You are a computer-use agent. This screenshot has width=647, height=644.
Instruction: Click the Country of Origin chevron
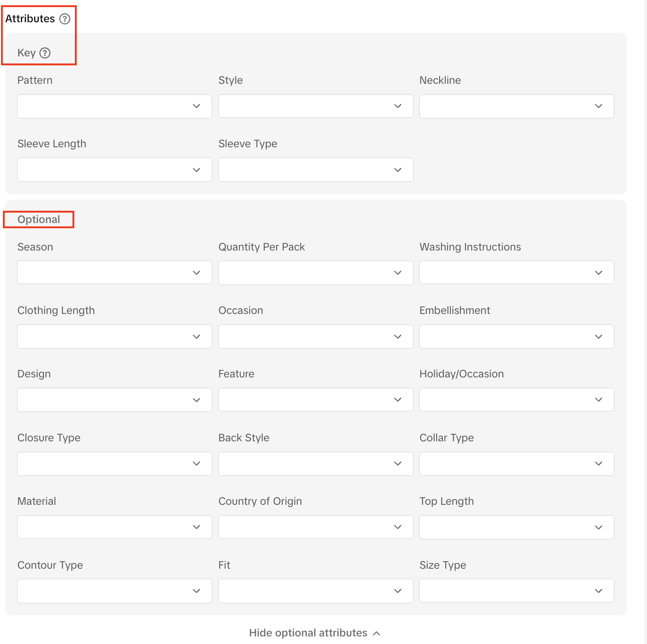[398, 527]
